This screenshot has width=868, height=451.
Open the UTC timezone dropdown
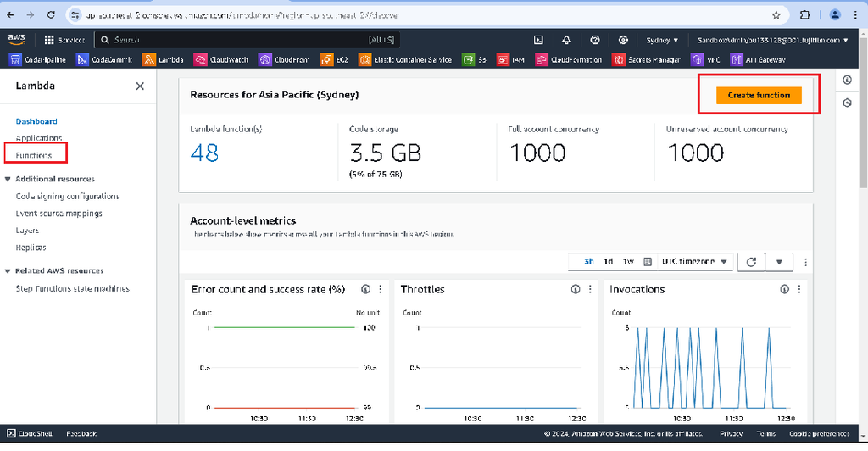coord(695,262)
